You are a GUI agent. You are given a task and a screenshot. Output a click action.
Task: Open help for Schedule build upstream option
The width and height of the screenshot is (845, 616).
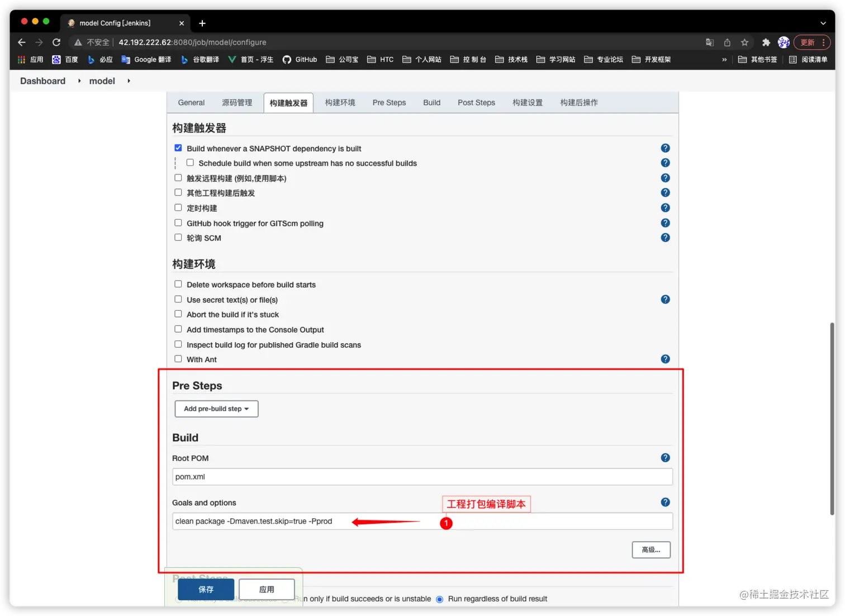coord(665,163)
